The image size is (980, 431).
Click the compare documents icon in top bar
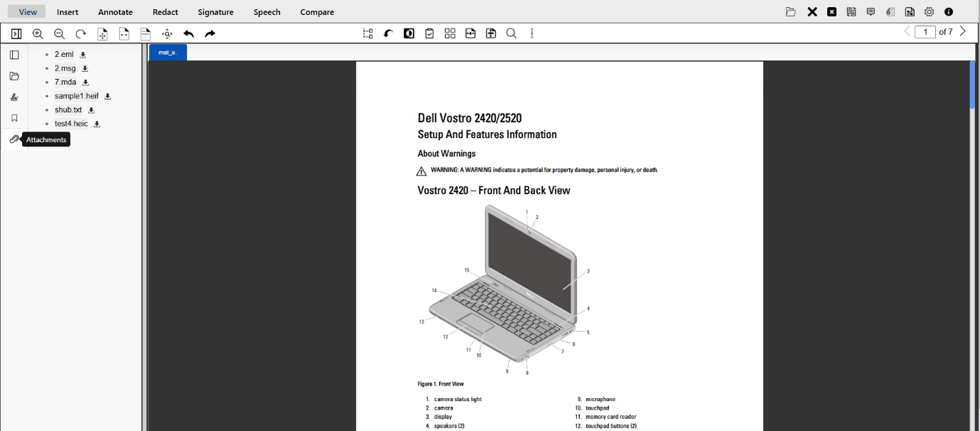pyautogui.click(x=851, y=12)
